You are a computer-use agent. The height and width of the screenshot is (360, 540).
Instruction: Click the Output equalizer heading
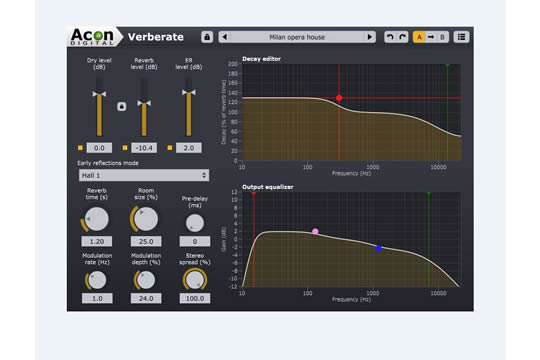click(x=268, y=187)
